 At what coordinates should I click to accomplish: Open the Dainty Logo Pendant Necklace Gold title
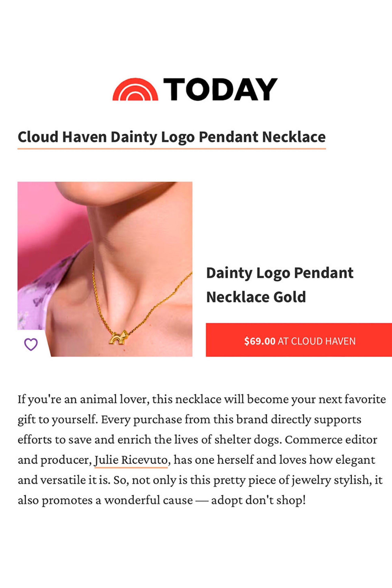pyautogui.click(x=280, y=285)
